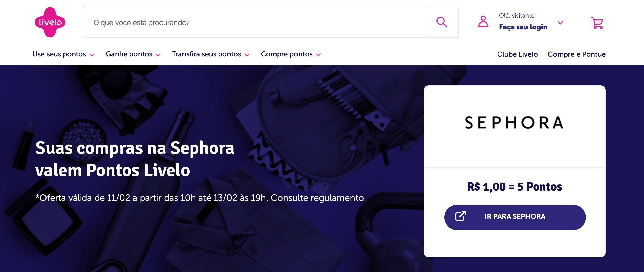Screen dimensions: 644x272
Task: Click the user profile icon
Action: [x=483, y=21]
